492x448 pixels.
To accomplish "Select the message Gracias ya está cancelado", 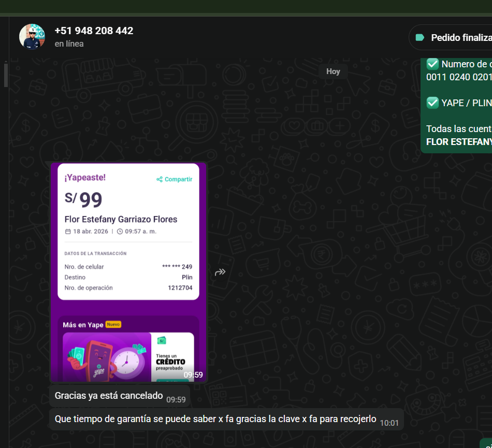I will pyautogui.click(x=109, y=396).
